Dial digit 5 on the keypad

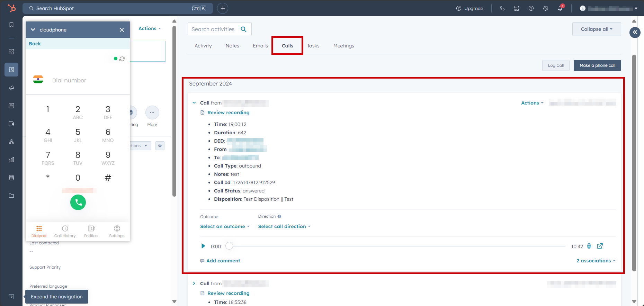[78, 135]
